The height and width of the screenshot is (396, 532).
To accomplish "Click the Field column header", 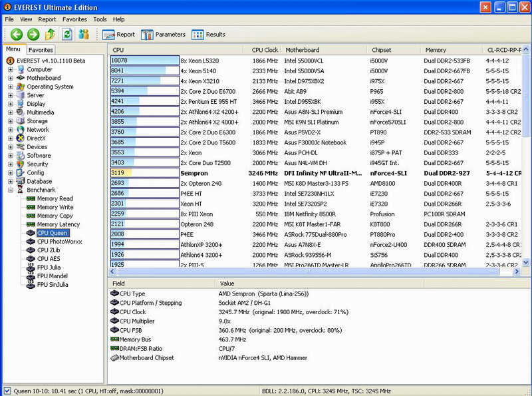I will 162,284.
